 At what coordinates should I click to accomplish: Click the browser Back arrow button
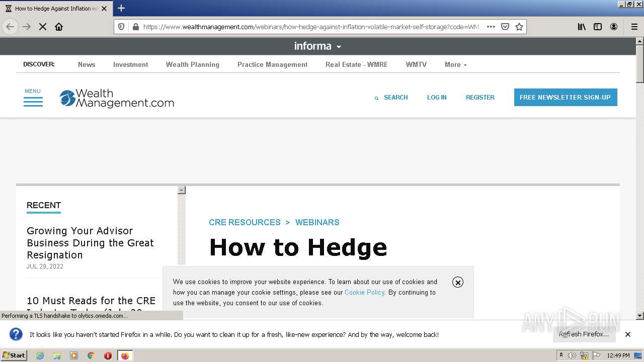[10, 27]
